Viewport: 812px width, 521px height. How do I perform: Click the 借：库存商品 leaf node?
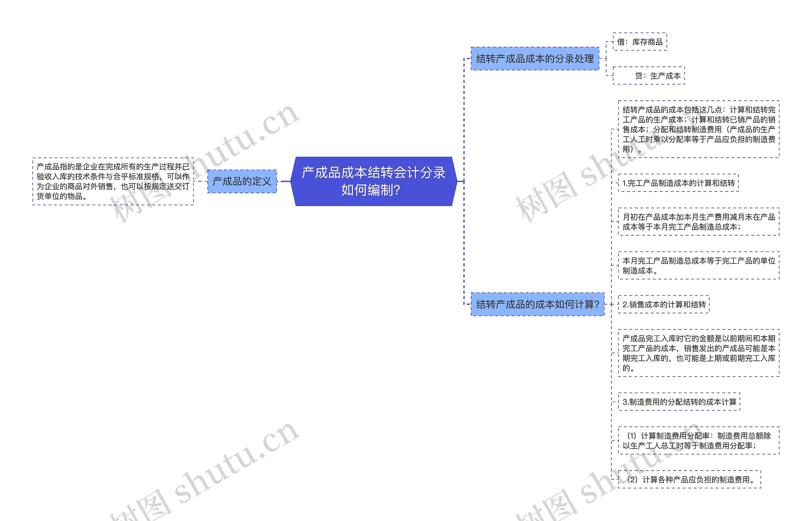pos(640,42)
